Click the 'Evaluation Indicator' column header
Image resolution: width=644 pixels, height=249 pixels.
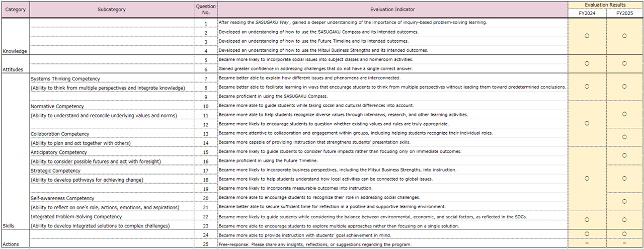coord(392,10)
